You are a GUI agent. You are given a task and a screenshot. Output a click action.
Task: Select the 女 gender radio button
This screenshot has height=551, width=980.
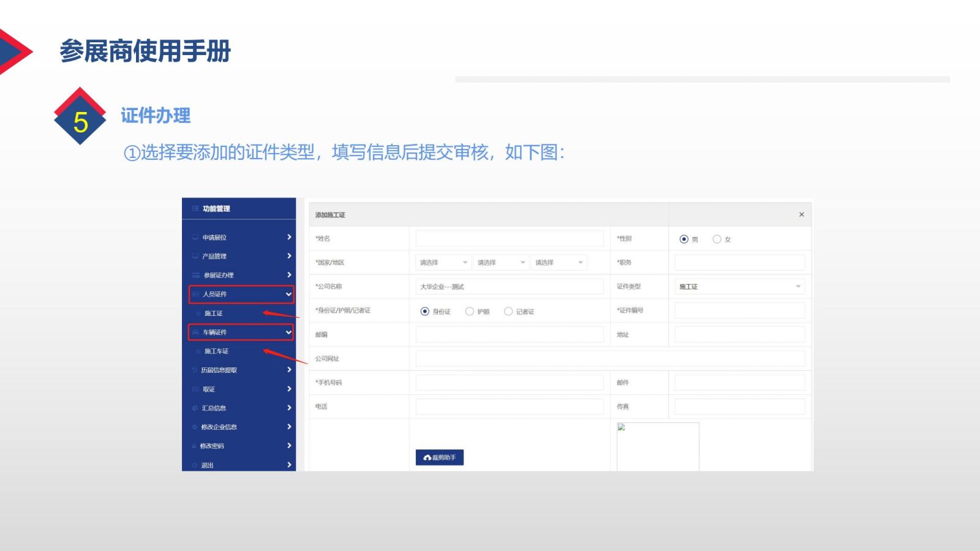pyautogui.click(x=717, y=239)
